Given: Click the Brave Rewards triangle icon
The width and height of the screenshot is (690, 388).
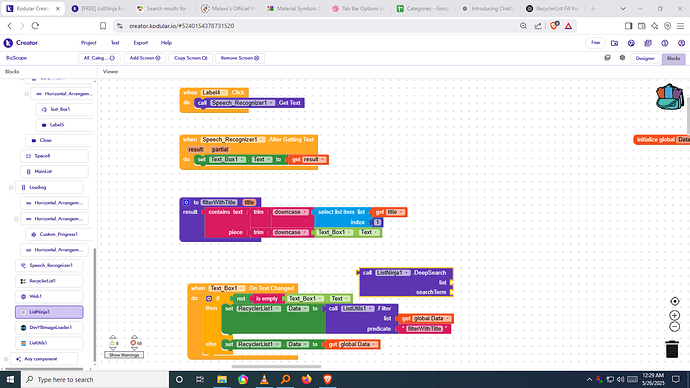Looking at the screenshot, I should tap(569, 26).
